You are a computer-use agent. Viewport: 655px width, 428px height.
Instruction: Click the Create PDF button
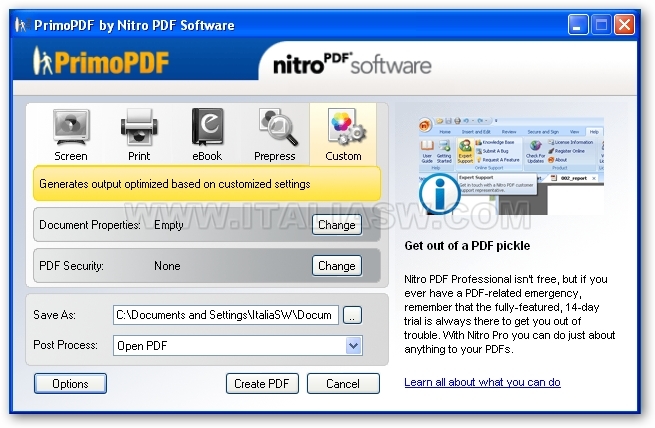coord(262,383)
